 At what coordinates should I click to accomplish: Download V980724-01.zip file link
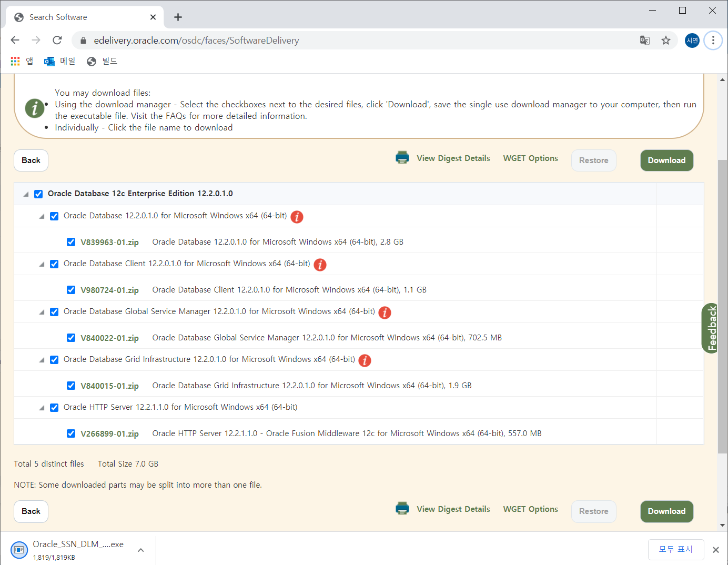[109, 290]
